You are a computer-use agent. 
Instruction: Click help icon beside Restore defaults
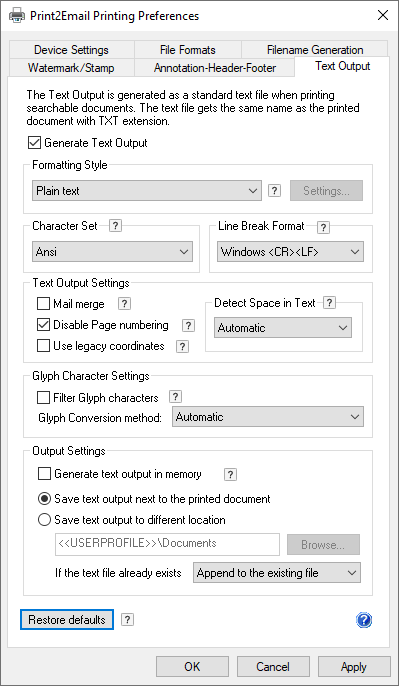pos(127,620)
